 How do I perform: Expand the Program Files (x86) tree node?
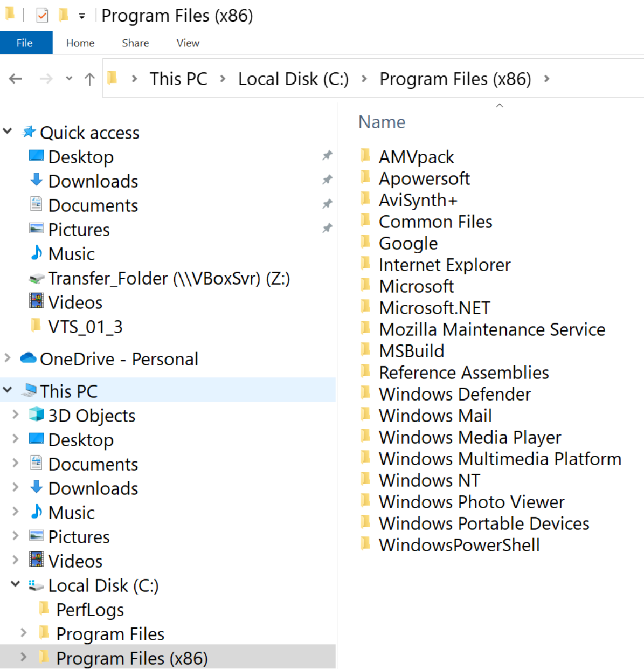(x=24, y=657)
